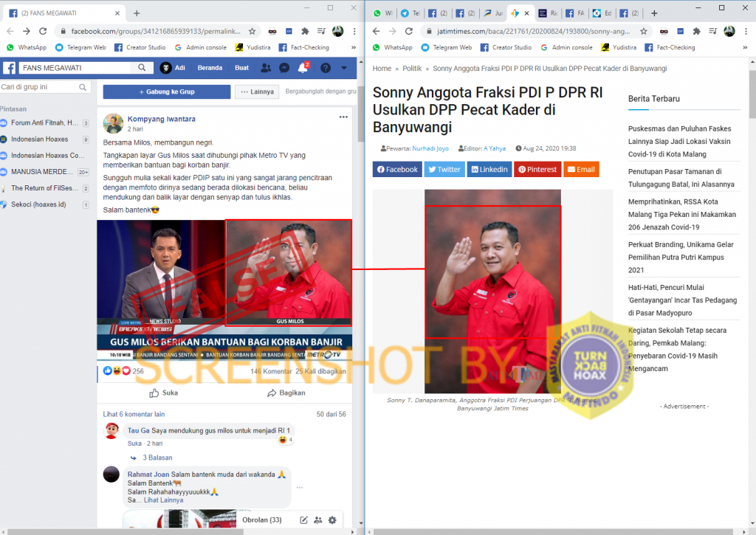This screenshot has width=756, height=535.
Task: Open the editor link A Yahya
Action: [x=495, y=148]
